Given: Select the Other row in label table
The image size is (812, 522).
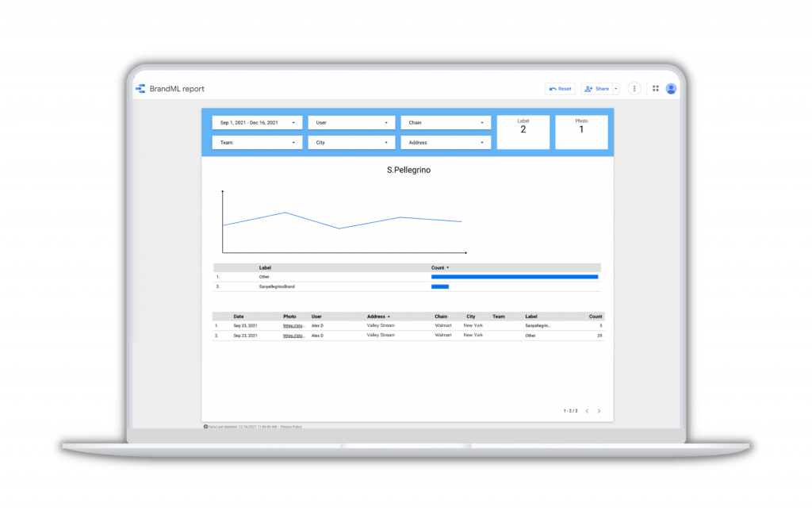Looking at the screenshot, I should 407,277.
